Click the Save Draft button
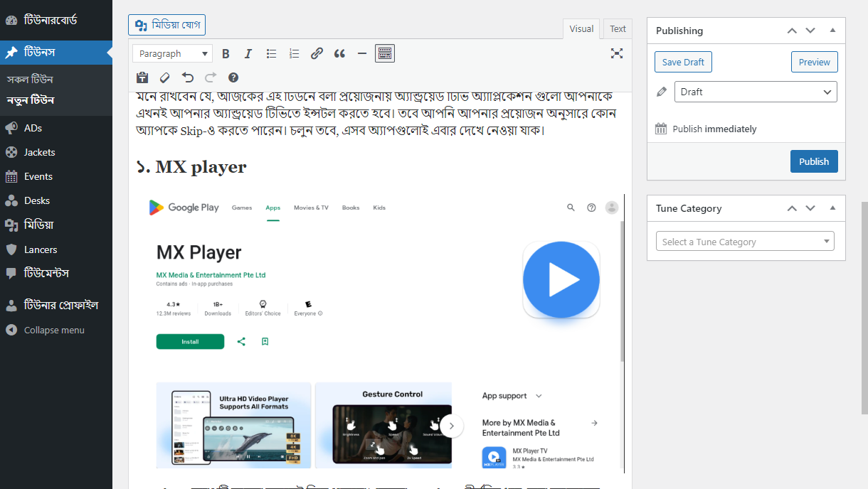 coord(682,62)
